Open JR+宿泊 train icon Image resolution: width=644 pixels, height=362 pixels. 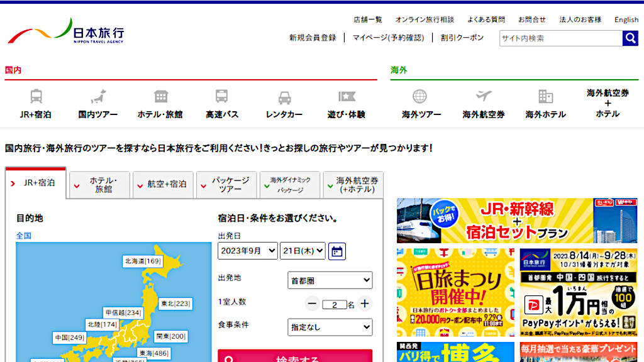click(36, 96)
